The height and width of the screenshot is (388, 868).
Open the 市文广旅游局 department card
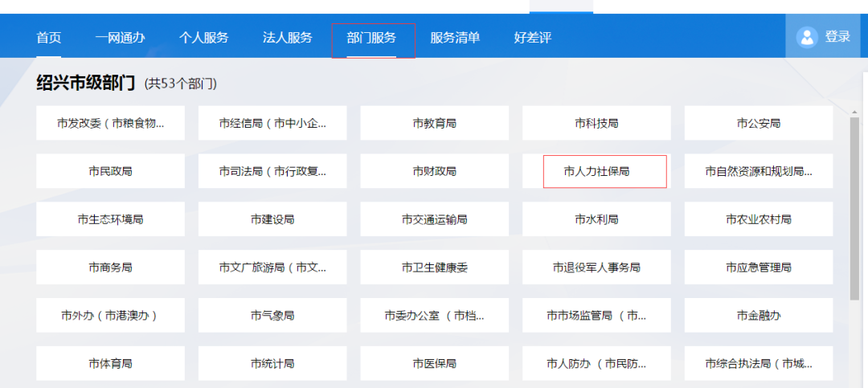[273, 268]
